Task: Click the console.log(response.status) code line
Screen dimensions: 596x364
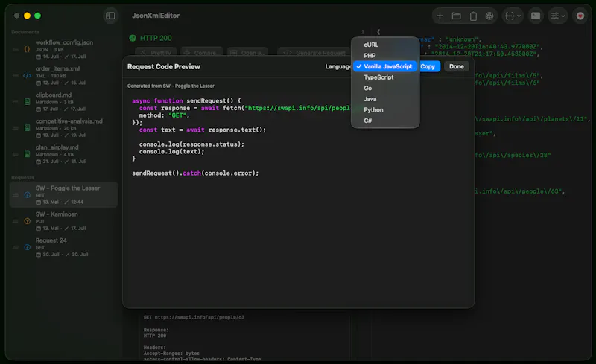Action: (191, 144)
